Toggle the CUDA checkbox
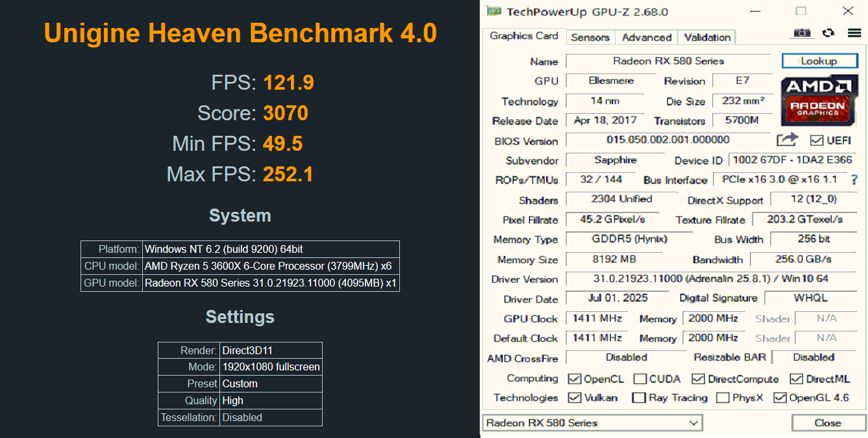868x438 pixels. click(x=639, y=379)
